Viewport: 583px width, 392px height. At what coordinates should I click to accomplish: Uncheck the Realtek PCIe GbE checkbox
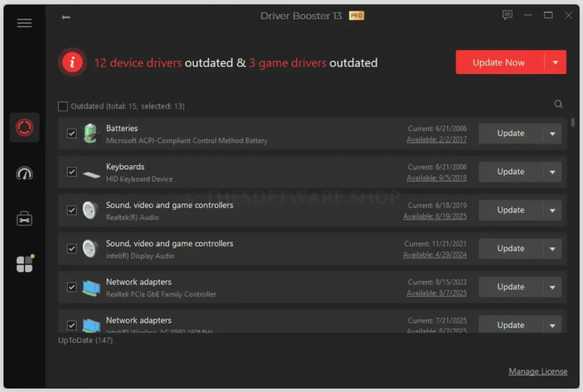coord(72,287)
